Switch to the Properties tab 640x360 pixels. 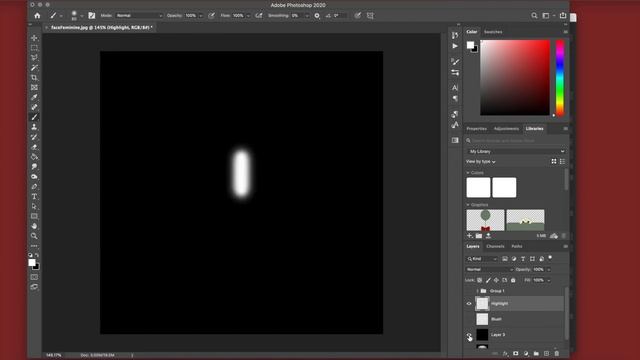point(476,129)
